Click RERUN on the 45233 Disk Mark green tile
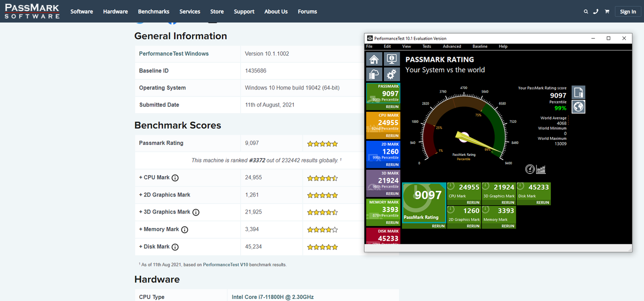Screen dimensions: 644x301 [x=542, y=203]
